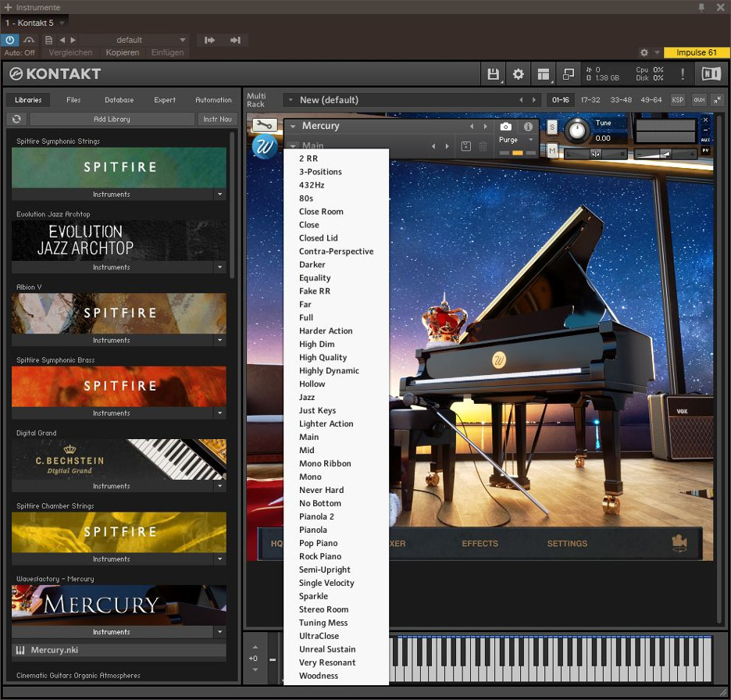The image size is (731, 700).
Task: Expand the Mercury instrument name dropdown
Action: [293, 127]
